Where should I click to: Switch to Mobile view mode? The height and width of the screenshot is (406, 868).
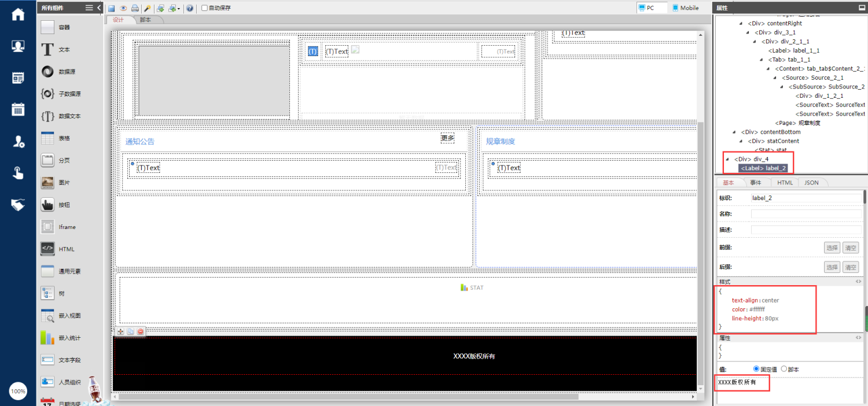pyautogui.click(x=686, y=8)
